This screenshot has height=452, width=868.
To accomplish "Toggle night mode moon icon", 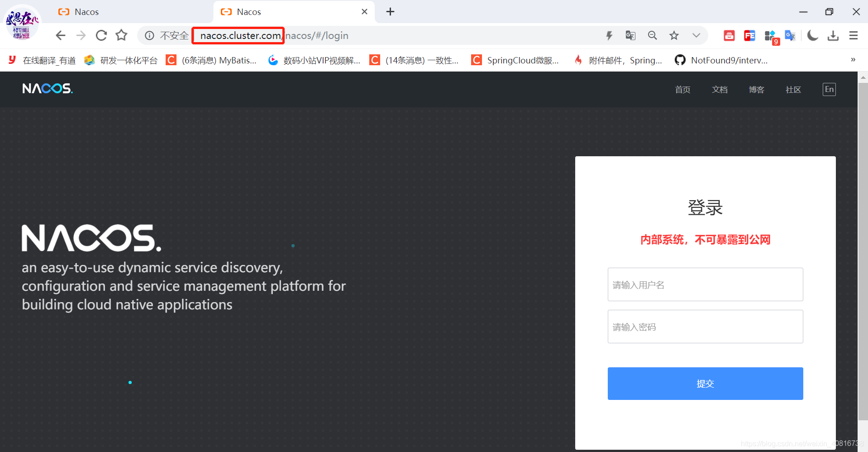I will pos(813,35).
